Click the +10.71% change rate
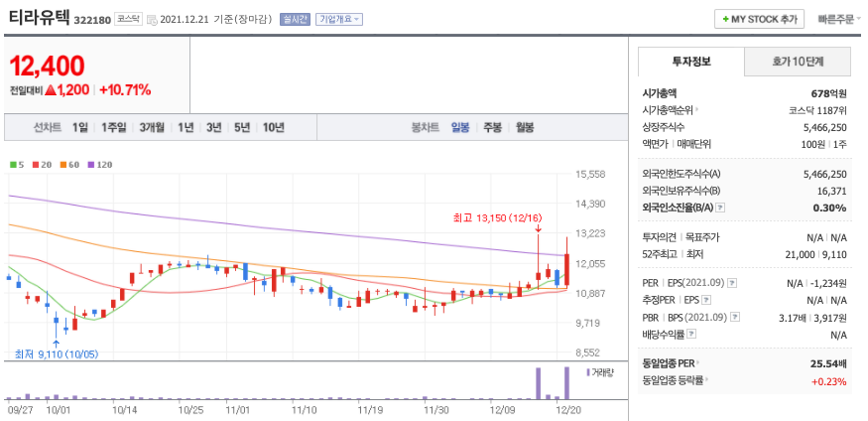 click(x=125, y=89)
